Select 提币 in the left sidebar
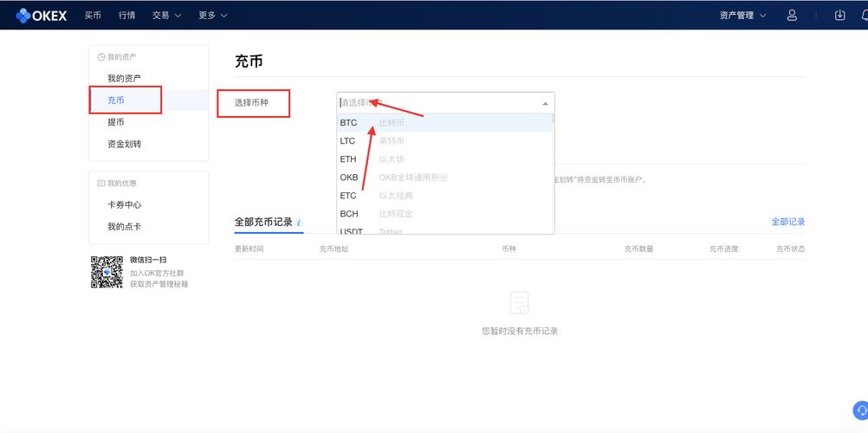This screenshot has width=868, height=433. pyautogui.click(x=116, y=122)
